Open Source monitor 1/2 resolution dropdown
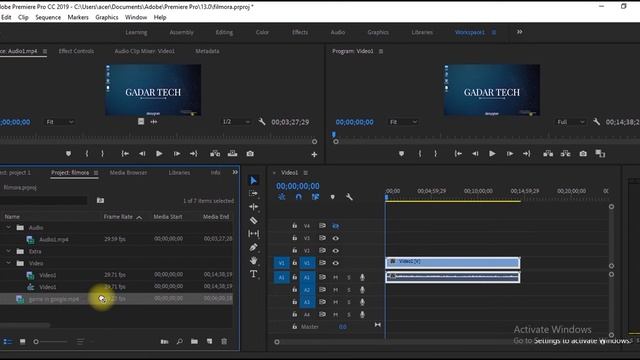 tap(236, 122)
